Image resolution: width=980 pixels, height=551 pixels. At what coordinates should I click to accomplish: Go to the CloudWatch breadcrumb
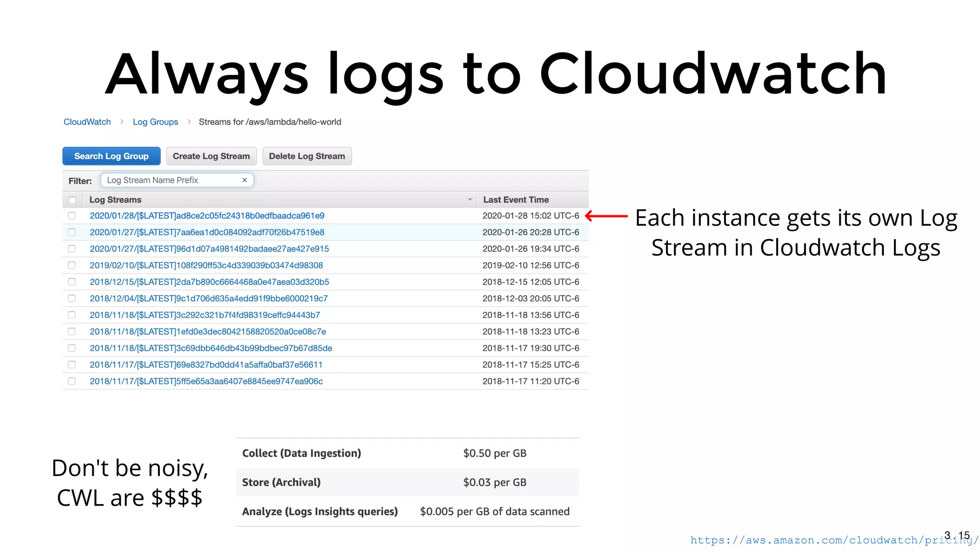click(87, 122)
